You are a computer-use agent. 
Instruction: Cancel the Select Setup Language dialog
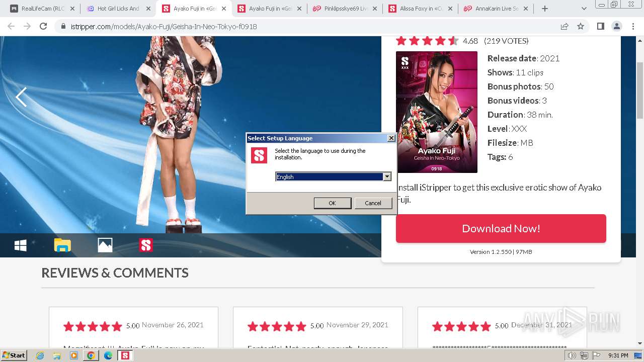coord(373,203)
